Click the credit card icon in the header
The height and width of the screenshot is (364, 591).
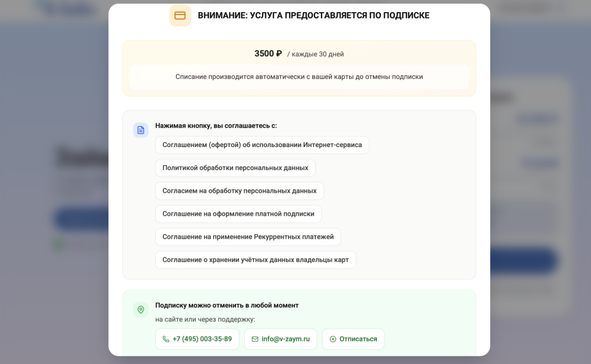tap(180, 16)
